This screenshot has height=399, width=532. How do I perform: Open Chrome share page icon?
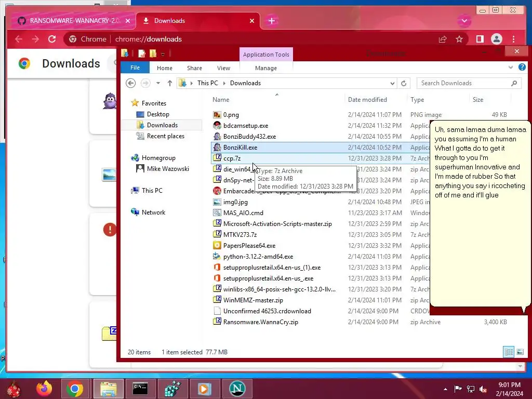(443, 39)
